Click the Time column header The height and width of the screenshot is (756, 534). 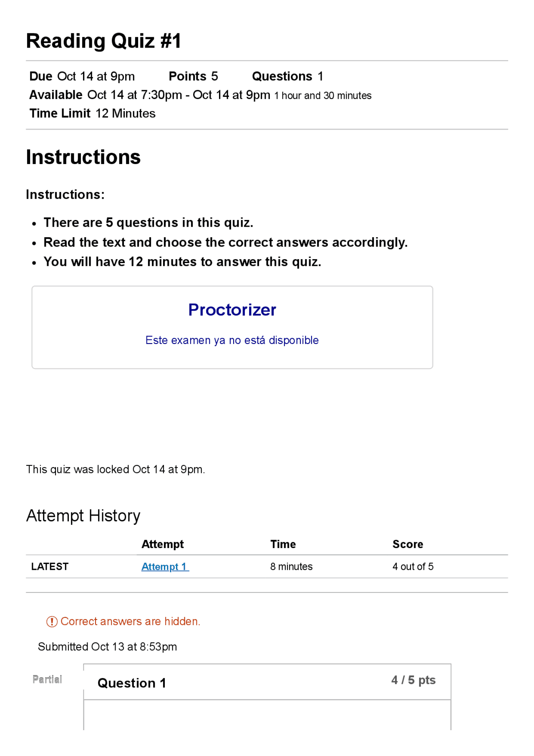[283, 544]
